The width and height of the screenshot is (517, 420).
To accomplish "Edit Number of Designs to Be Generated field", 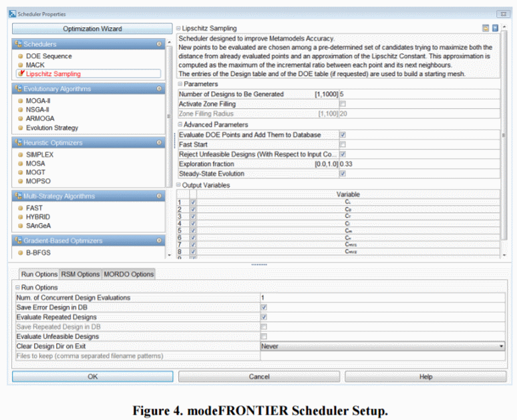I will tap(419, 94).
